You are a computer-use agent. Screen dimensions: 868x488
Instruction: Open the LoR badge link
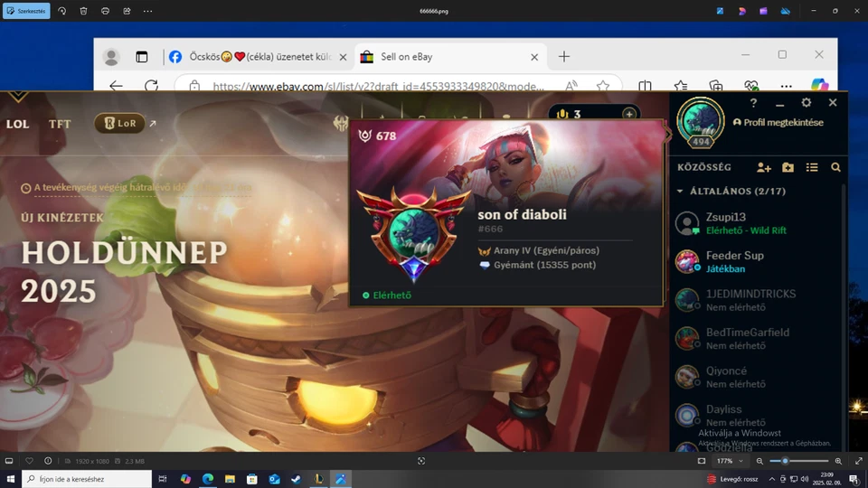119,124
